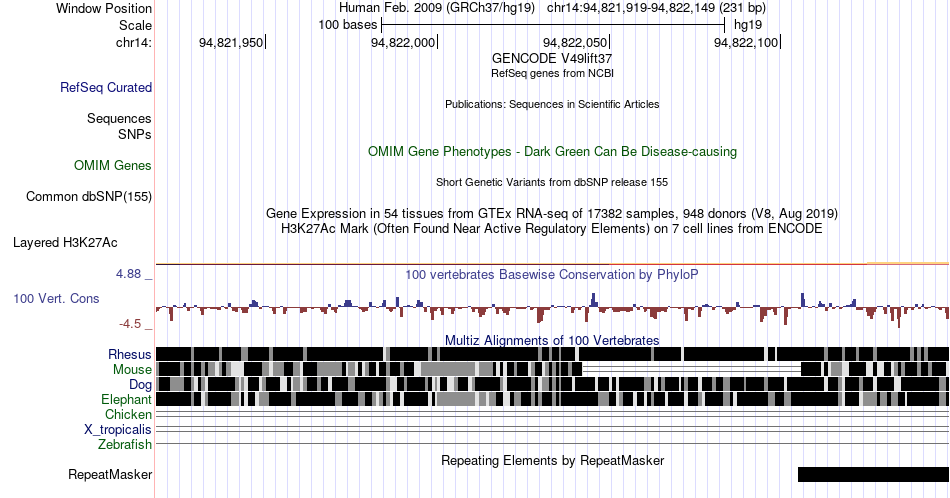The image size is (950, 498).
Task: Click the GTEx Gene Expression track title
Action: pos(552,213)
